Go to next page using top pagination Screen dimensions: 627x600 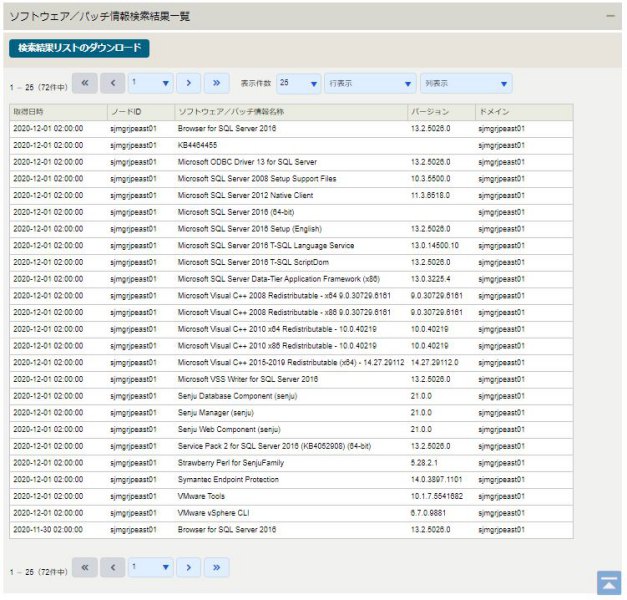(188, 83)
